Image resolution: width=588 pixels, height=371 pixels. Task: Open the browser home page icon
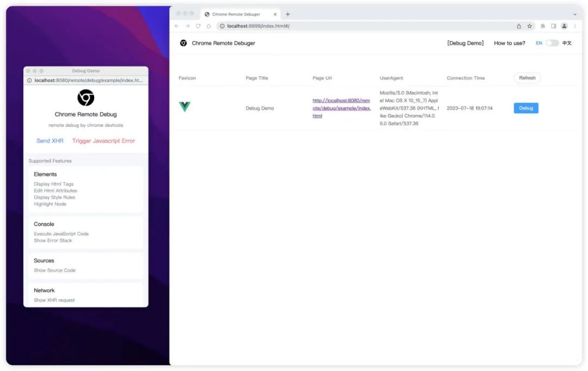(209, 26)
